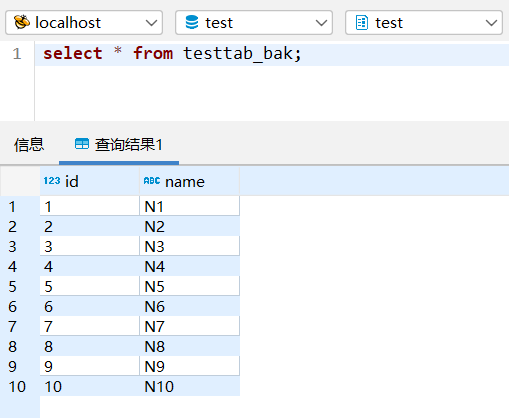This screenshot has width=509, height=418.
Task: Select the name cell N8
Action: pos(189,346)
